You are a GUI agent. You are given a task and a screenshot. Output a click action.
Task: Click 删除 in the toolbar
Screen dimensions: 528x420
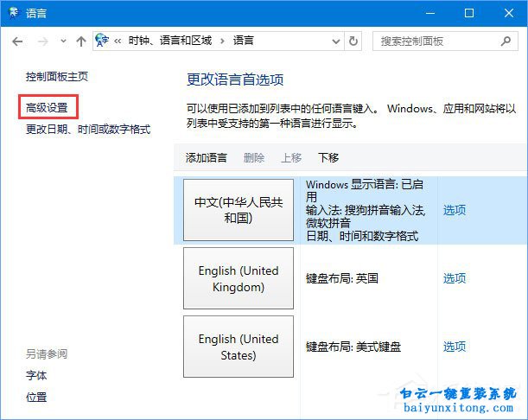pyautogui.click(x=254, y=157)
